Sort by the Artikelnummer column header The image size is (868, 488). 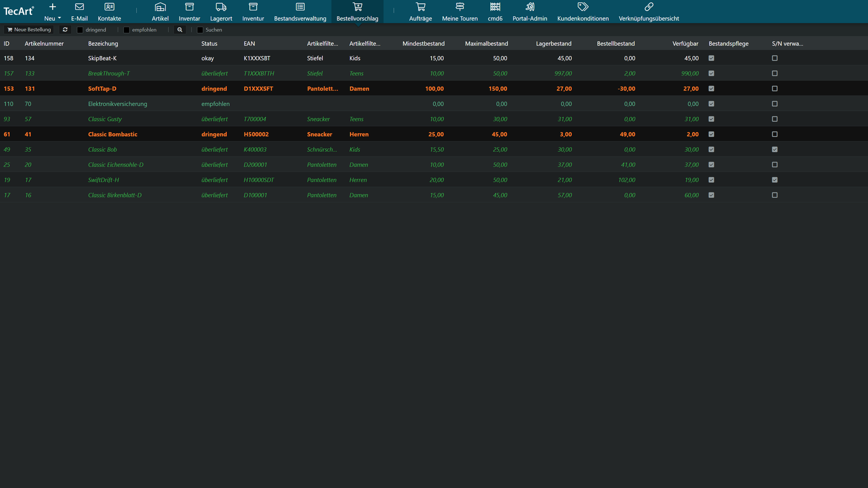44,43
